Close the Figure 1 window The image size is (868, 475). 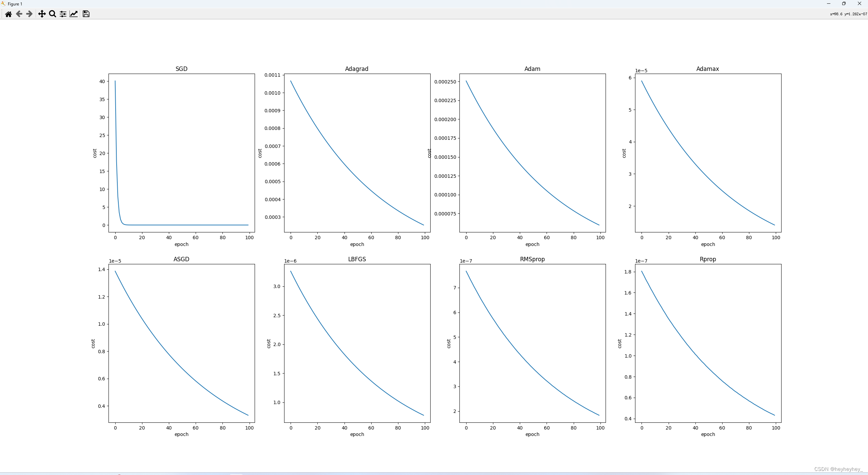860,4
